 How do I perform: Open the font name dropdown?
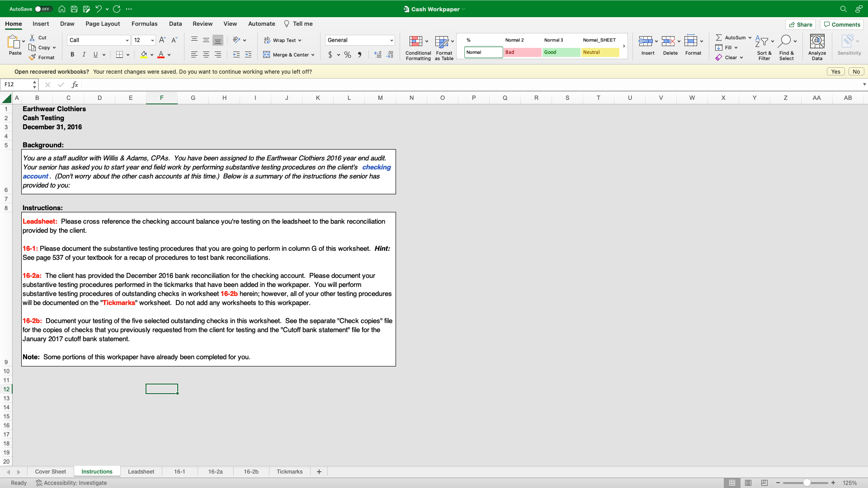127,40
